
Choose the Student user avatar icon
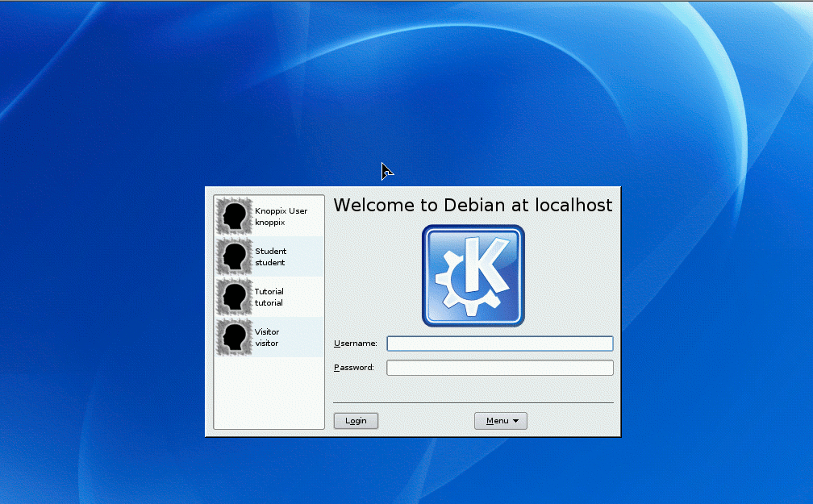point(234,256)
